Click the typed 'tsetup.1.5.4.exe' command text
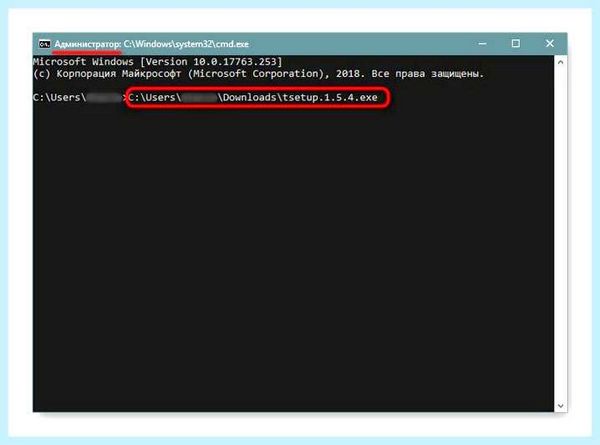This screenshot has width=600, height=445. click(330, 97)
